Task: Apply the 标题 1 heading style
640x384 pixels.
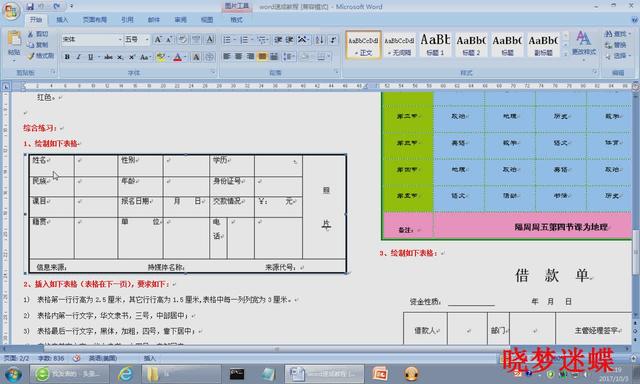Action: coord(435,45)
